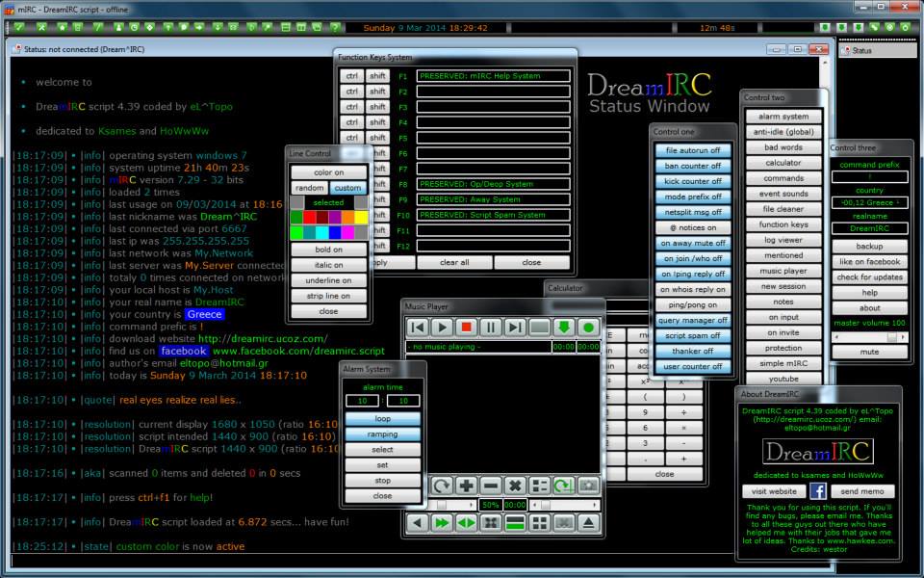Click 'send memo' in About DreamIRC
This screenshot has width=924, height=578.
click(x=862, y=491)
